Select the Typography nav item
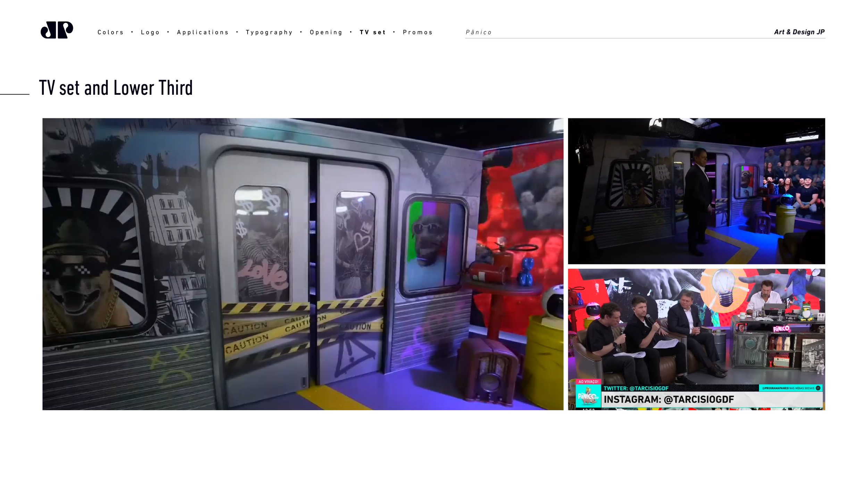868x488 pixels. click(x=269, y=32)
